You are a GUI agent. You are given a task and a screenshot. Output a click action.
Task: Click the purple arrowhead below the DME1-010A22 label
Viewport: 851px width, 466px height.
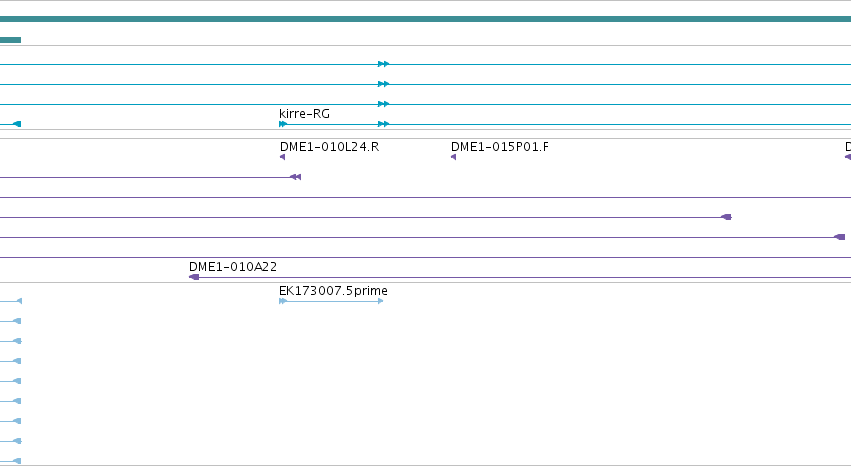194,277
